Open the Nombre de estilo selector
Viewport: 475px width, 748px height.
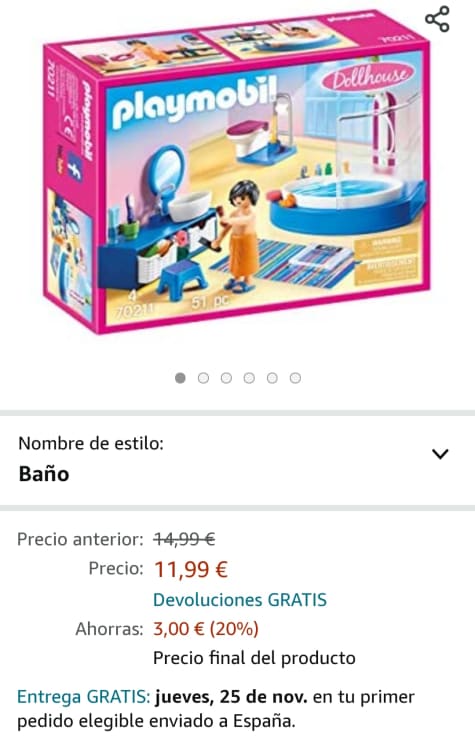pyautogui.click(x=237, y=459)
